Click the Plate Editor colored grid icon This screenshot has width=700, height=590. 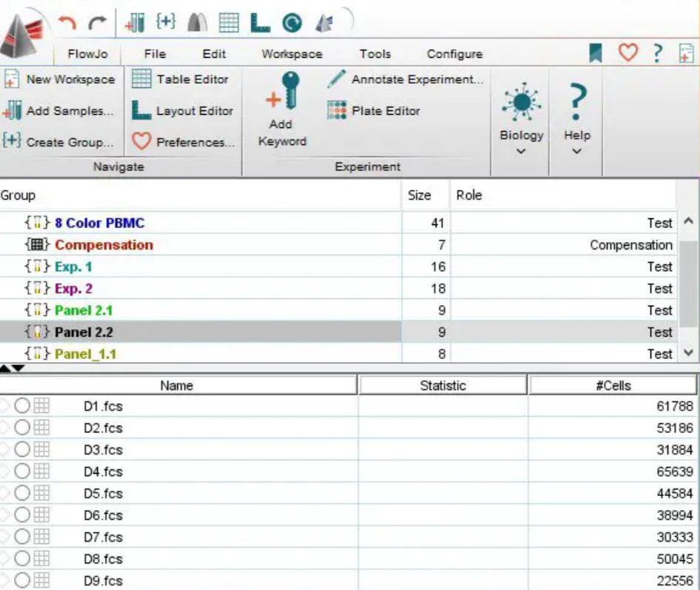(336, 110)
